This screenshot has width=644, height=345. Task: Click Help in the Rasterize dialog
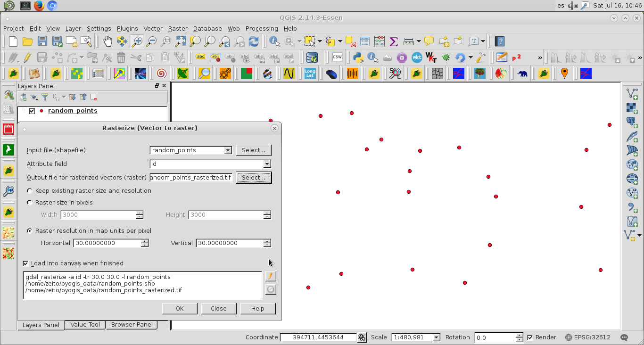258,309
